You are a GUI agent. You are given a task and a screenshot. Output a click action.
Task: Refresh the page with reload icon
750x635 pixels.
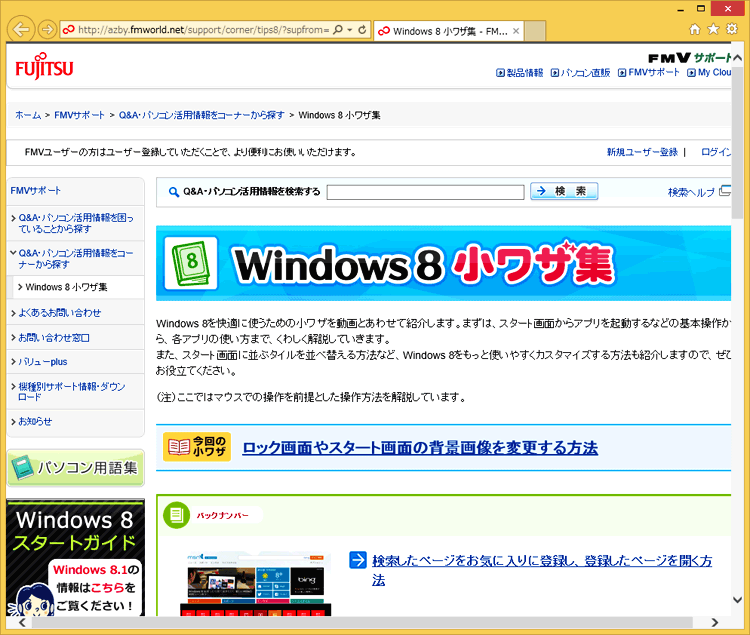coord(363,30)
